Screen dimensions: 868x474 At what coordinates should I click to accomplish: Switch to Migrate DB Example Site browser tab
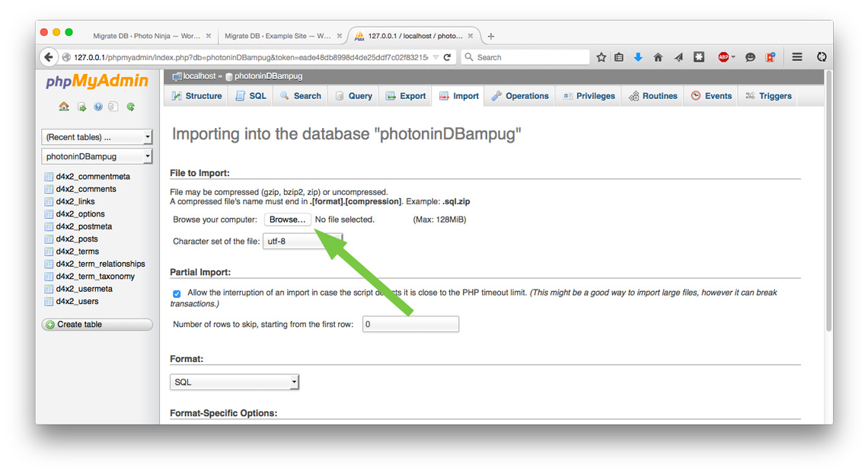coord(278,36)
